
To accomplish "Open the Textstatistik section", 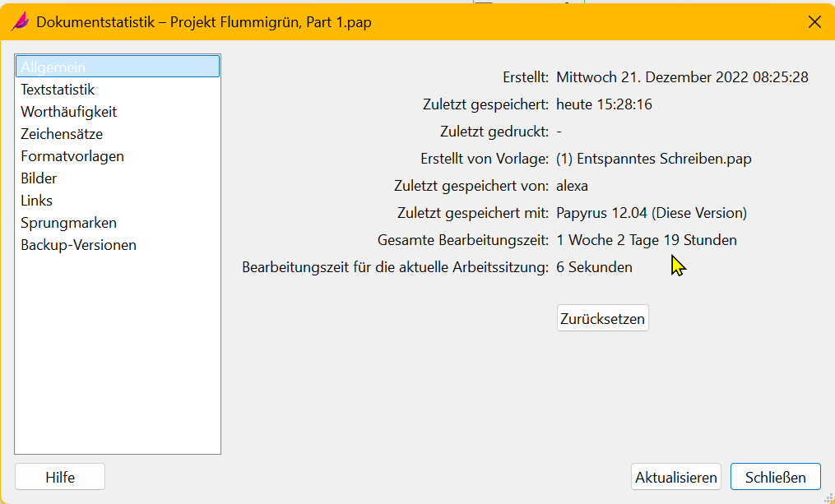I will [x=58, y=90].
